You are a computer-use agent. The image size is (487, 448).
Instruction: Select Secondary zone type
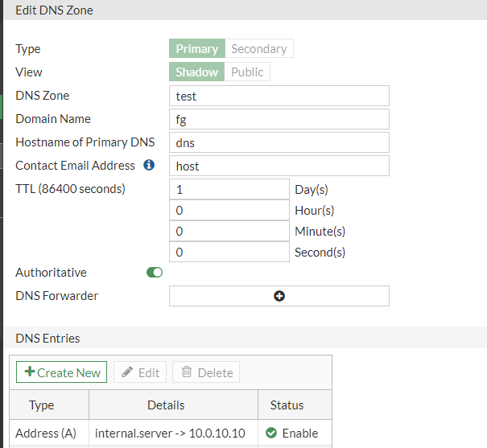click(259, 49)
